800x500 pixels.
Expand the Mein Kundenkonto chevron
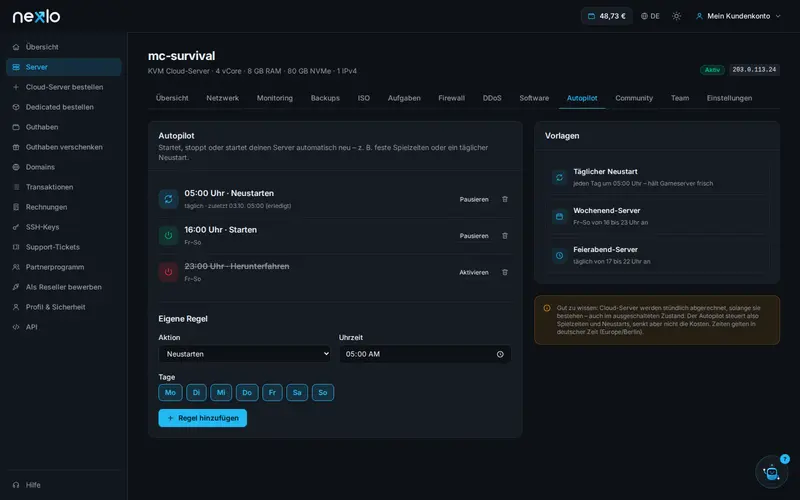click(x=778, y=16)
